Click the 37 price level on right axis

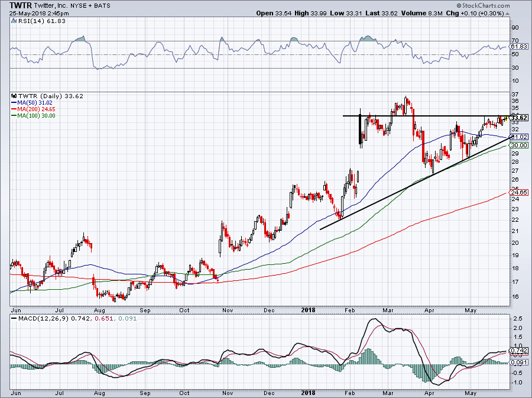[x=515, y=95]
